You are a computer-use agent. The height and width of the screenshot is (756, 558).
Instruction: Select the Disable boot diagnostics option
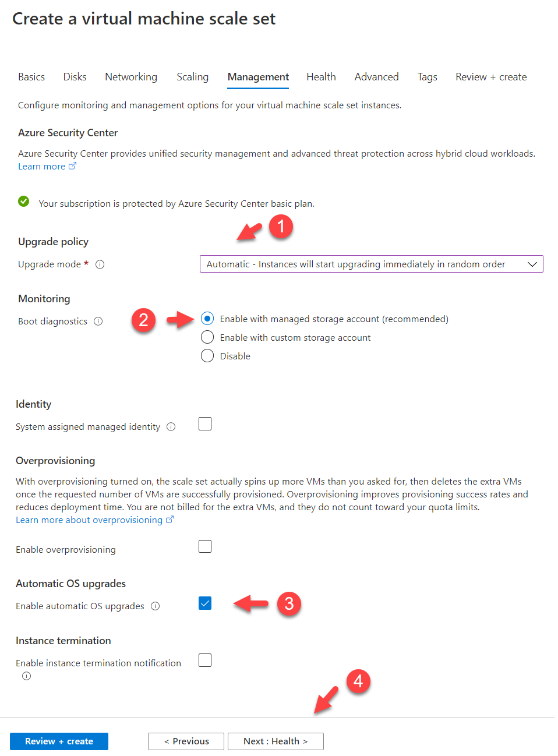coord(207,356)
